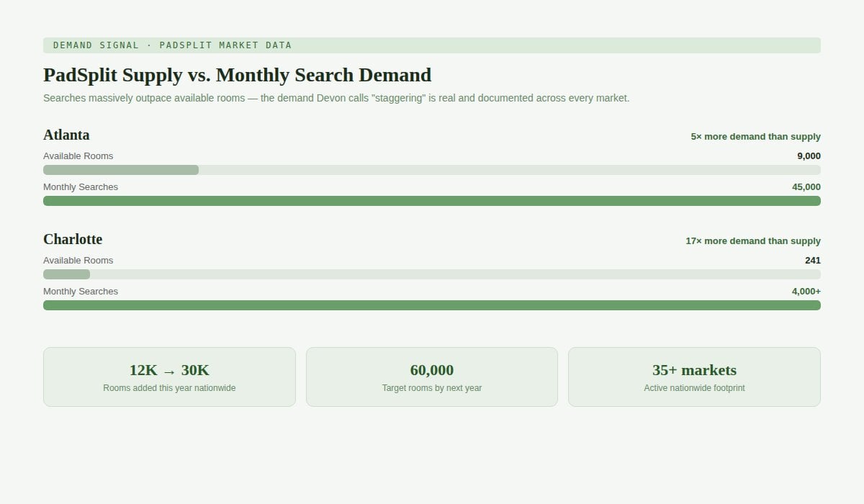This screenshot has height=504, width=864.
Task: Click the 241 available rooms value
Action: point(812,261)
